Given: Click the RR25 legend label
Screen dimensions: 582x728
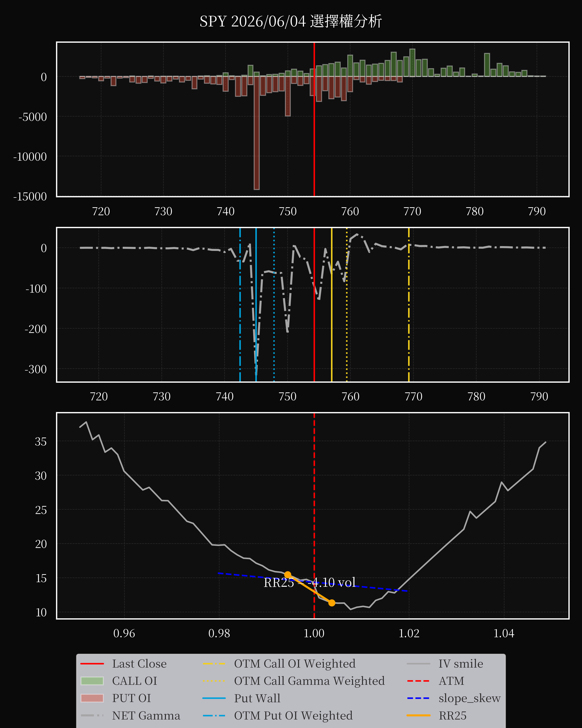Looking at the screenshot, I should tap(453, 716).
